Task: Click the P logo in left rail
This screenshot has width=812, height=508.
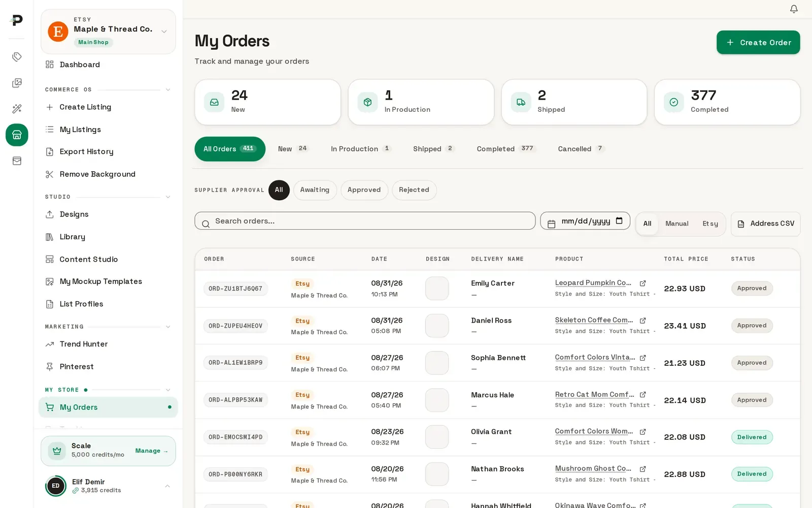Action: click(17, 20)
